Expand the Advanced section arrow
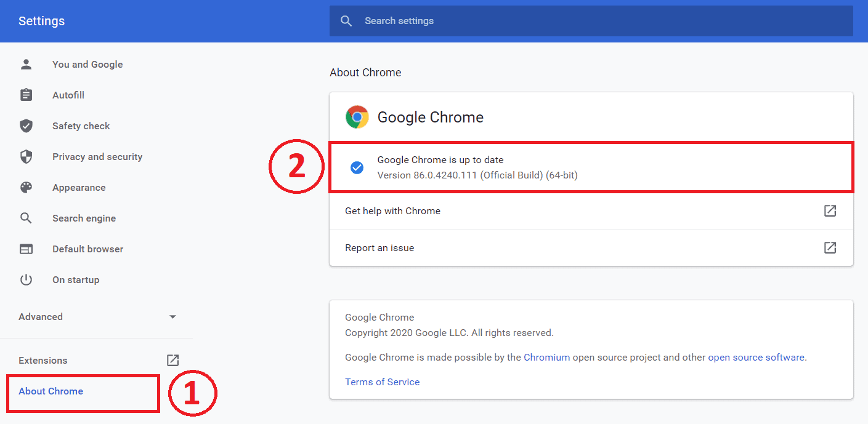The height and width of the screenshot is (424, 868). tap(172, 316)
